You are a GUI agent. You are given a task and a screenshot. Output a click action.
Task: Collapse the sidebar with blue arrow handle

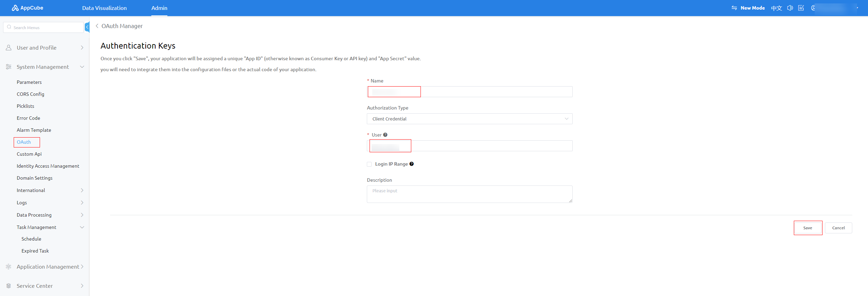coord(87,27)
